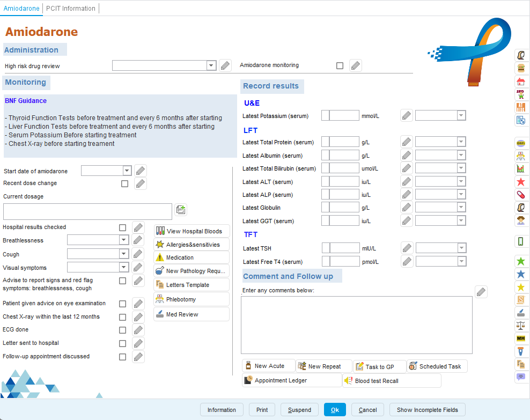Screen dimensions: 530x420
Task: Click the pencil icon beside Amiodarone monitoring
Action: click(355, 66)
